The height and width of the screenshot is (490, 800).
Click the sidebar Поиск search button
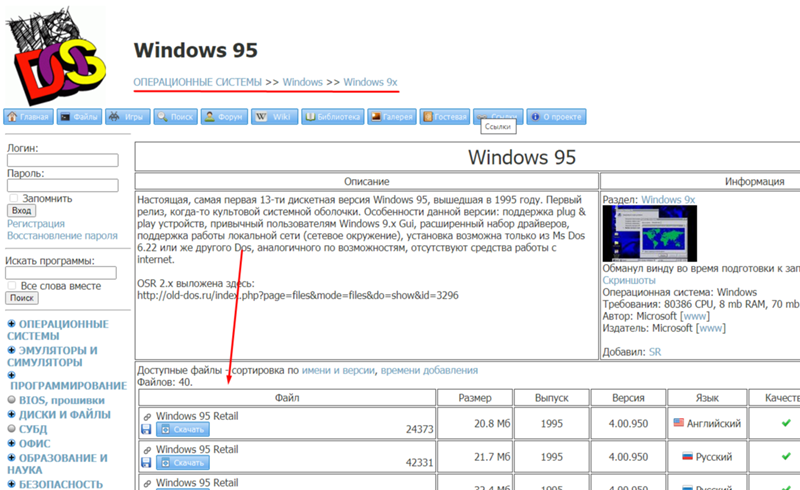[22, 298]
